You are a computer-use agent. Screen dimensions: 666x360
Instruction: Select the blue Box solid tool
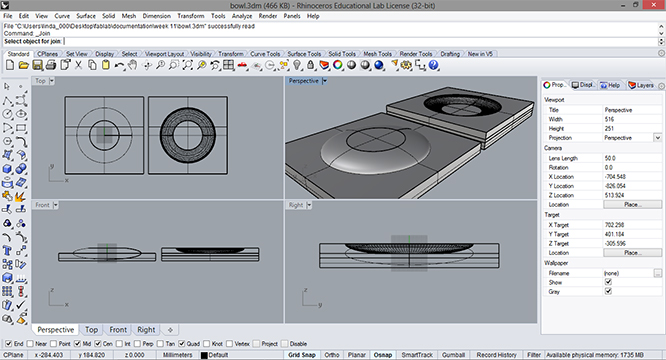[x=7, y=169]
